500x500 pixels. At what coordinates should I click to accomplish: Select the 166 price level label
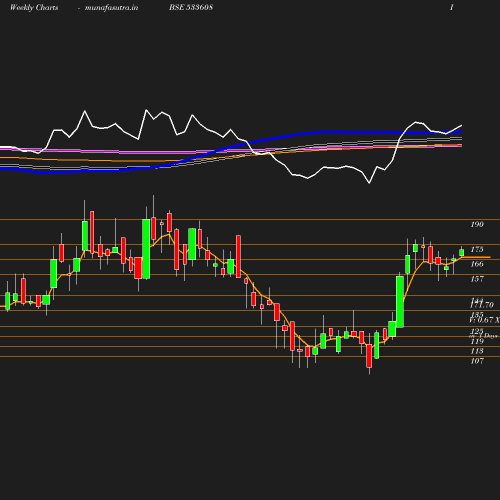pyautogui.click(x=477, y=264)
